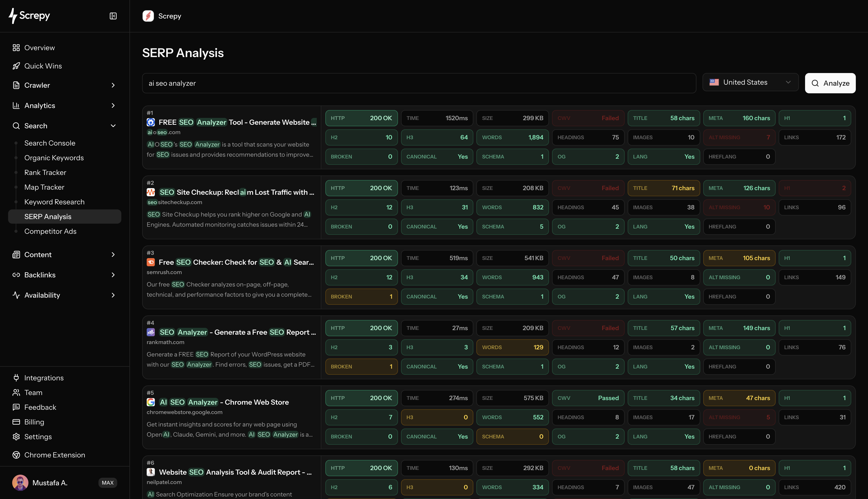Open AI SEO Analyzer Chrome Web Store title

coord(224,402)
